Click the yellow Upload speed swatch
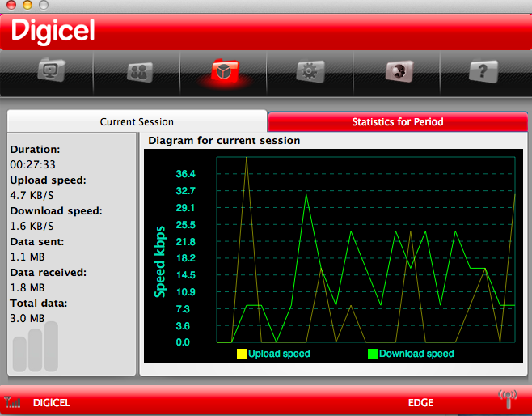This screenshot has height=416, width=532. click(242, 354)
